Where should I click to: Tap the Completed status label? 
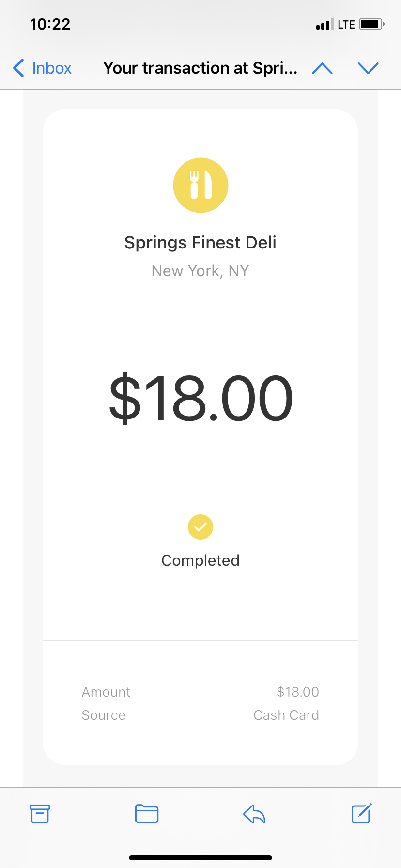pyautogui.click(x=200, y=560)
